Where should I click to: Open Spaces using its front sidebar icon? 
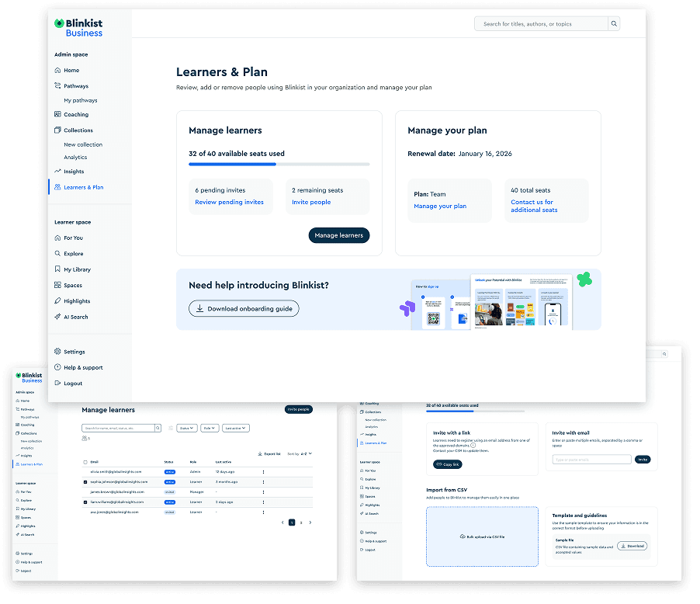pos(57,285)
